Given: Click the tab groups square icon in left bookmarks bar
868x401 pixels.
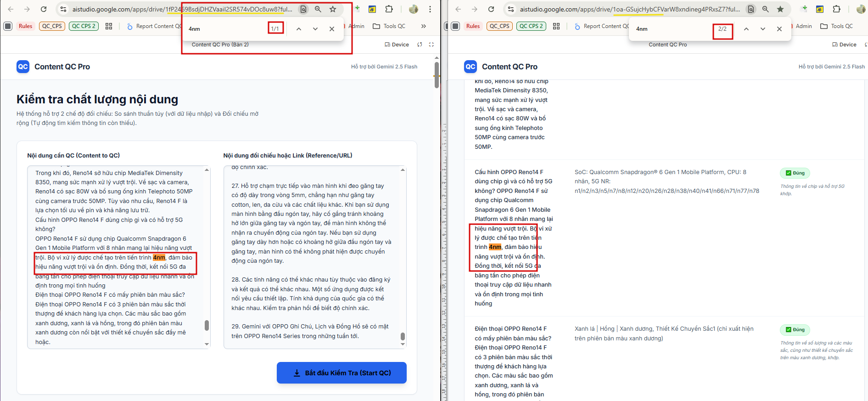Looking at the screenshot, I should [x=8, y=26].
